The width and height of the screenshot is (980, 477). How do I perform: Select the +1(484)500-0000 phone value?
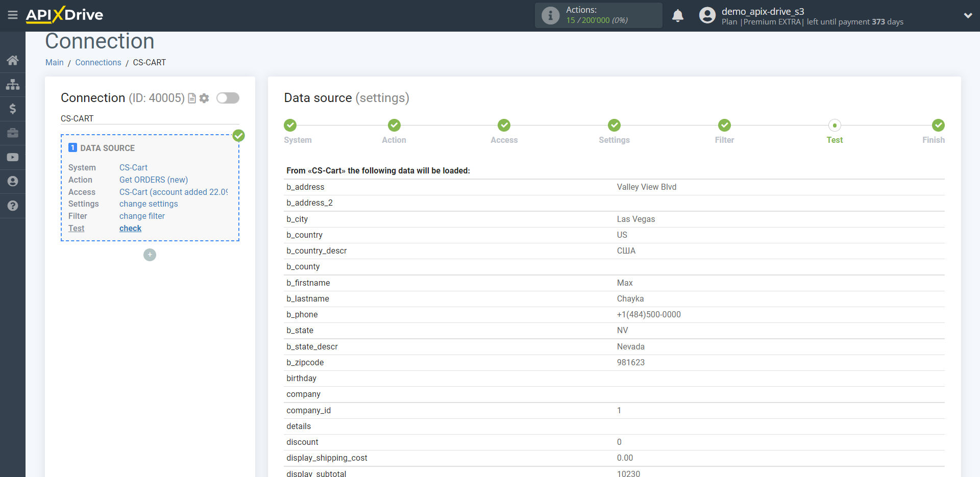tap(649, 314)
